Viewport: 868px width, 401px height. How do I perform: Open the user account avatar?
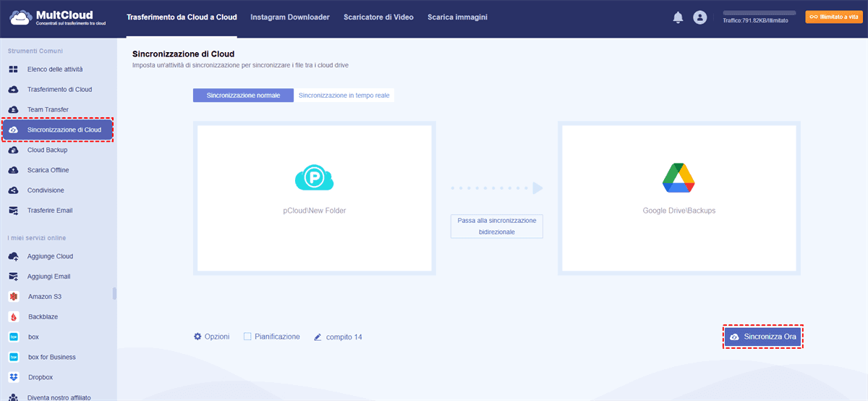(699, 17)
